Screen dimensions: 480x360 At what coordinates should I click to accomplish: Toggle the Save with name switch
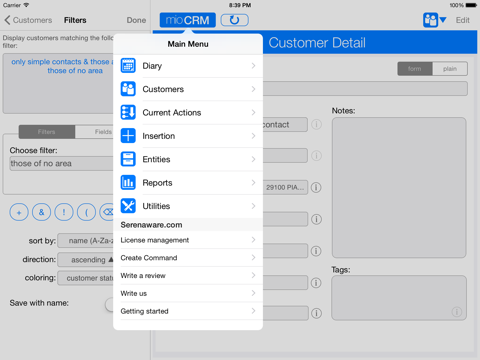(109, 304)
